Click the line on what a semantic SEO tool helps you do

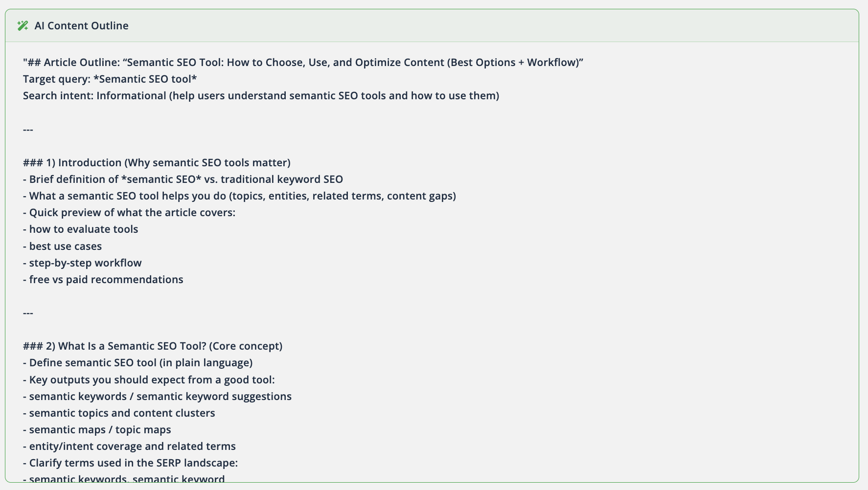pos(239,196)
